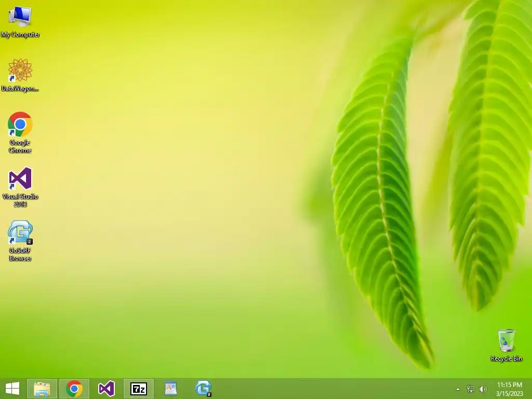This screenshot has height=399, width=532.
Task: Click the "GoSURF Browser" label text
Action: [x=20, y=254]
